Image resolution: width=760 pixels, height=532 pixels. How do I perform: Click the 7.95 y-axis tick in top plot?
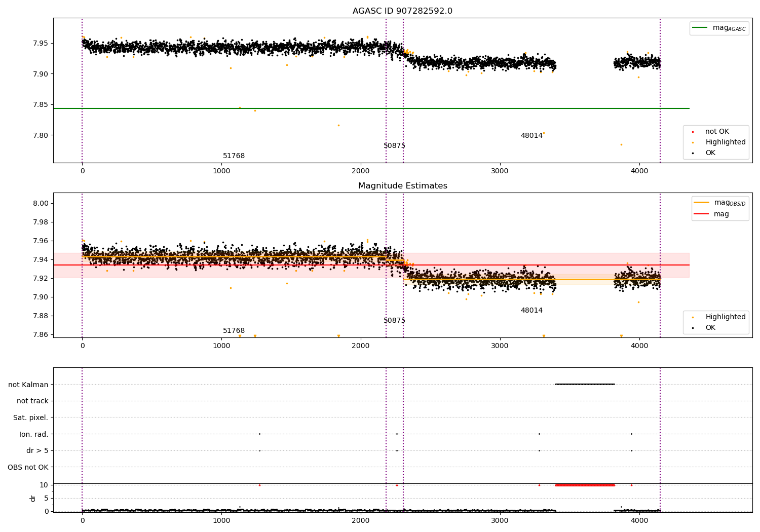(x=41, y=43)
